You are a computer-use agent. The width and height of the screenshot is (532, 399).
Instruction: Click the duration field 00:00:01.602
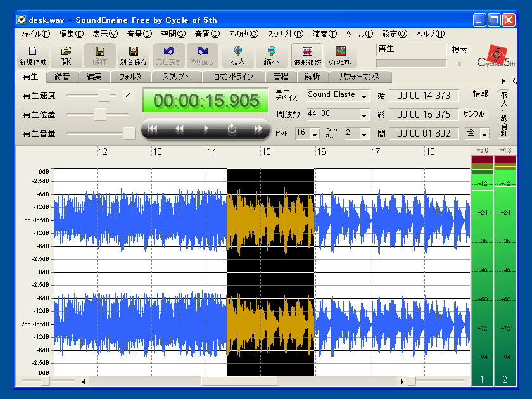pyautogui.click(x=424, y=134)
